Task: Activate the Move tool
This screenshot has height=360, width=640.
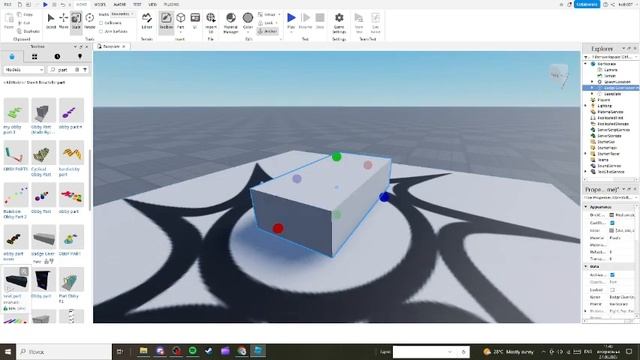Action: [63, 21]
